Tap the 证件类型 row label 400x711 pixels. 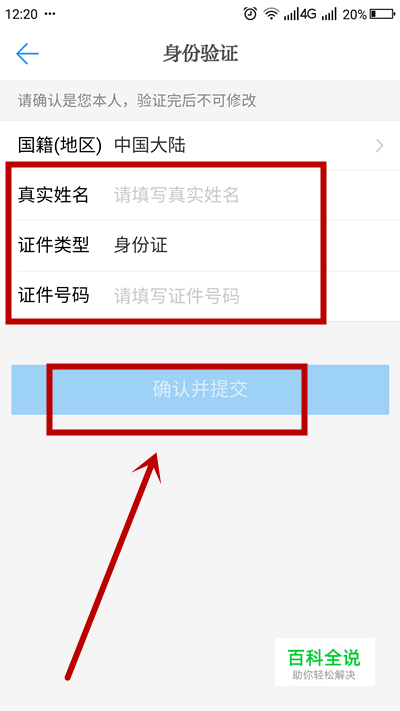(53, 246)
